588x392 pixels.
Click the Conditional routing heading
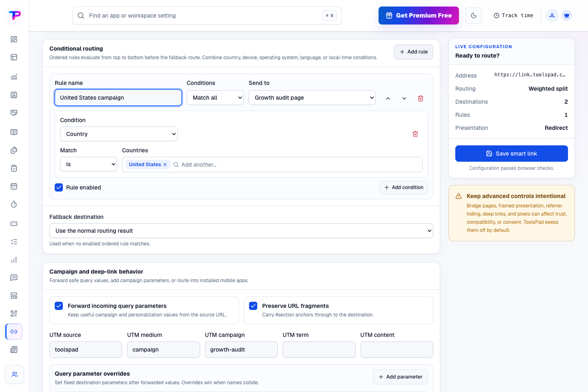76,49
